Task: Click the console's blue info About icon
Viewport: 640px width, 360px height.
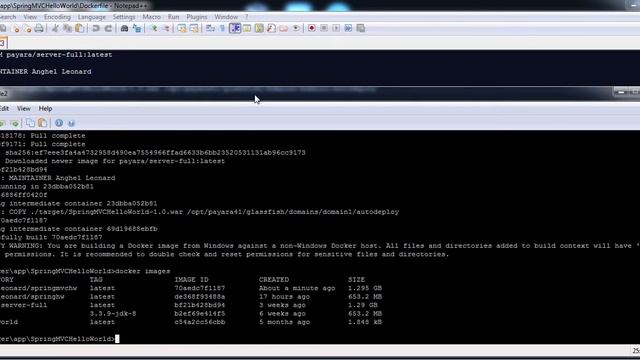Action: click(59, 123)
